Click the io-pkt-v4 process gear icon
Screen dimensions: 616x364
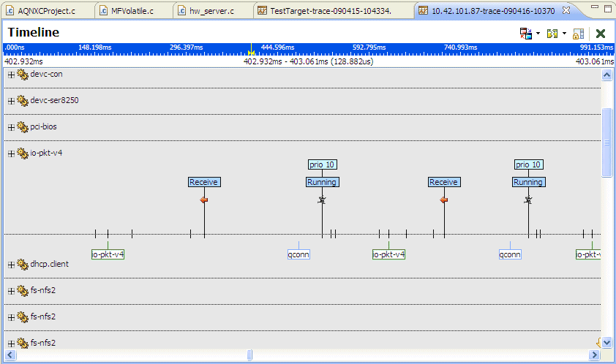[x=23, y=153]
